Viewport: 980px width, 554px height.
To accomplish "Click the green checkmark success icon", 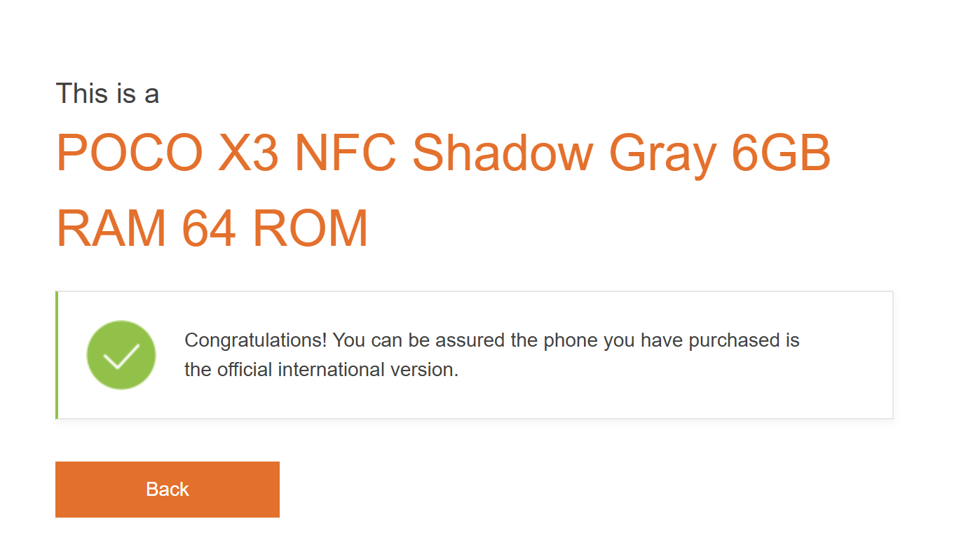I will [x=121, y=355].
